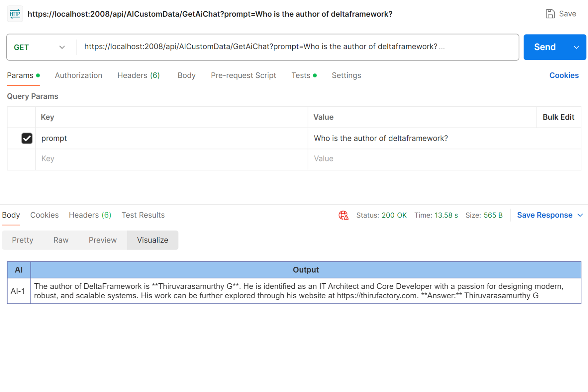
Task: Open the Authorization tab
Action: tap(78, 75)
